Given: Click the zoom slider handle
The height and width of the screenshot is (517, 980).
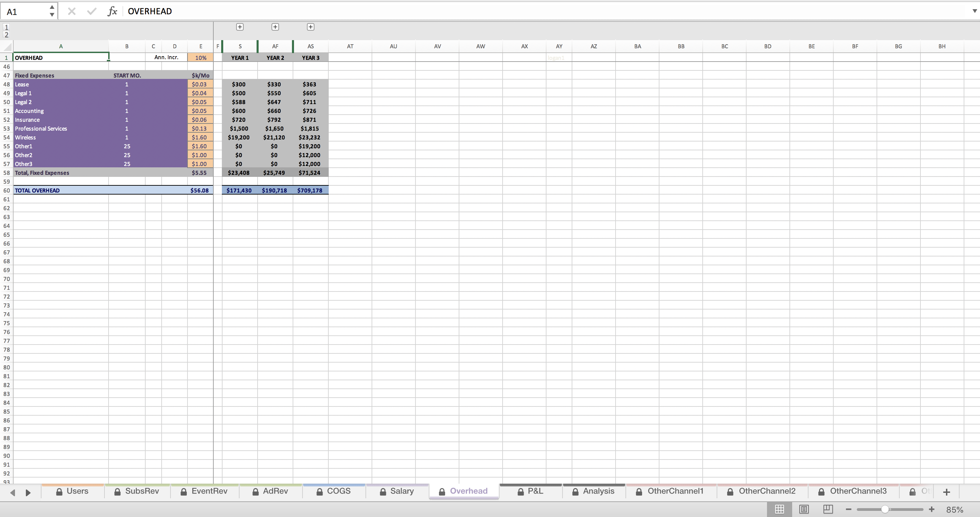Looking at the screenshot, I should click(885, 510).
